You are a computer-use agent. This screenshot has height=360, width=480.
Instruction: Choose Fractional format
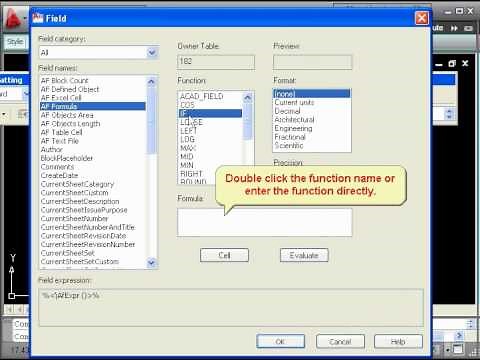point(290,137)
